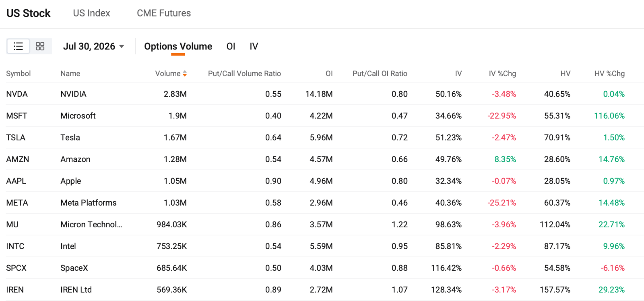Click NVIDIA's 14.18M open interest value
Screen dimensions: 644x301
pyautogui.click(x=319, y=94)
